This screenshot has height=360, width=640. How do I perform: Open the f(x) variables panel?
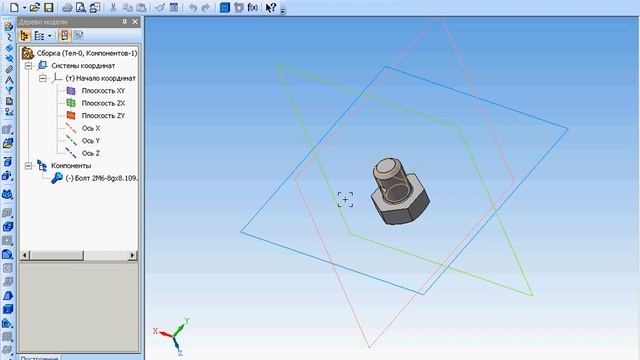(253, 7)
